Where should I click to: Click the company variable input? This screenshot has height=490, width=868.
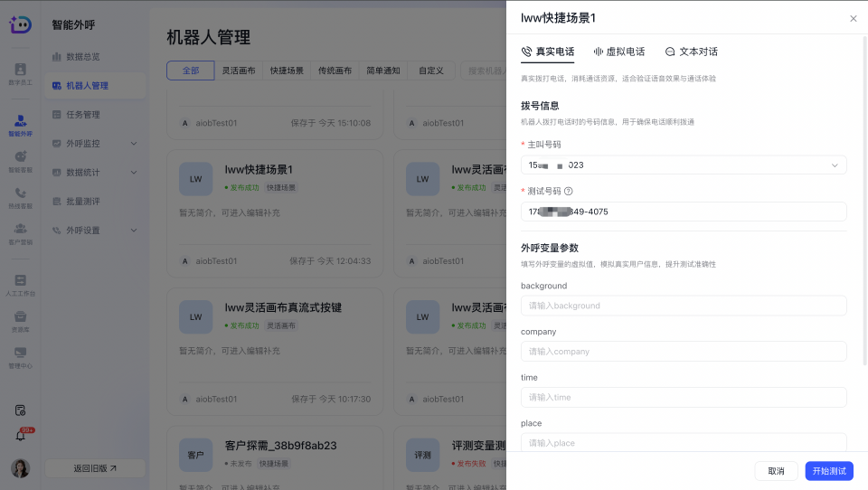tap(684, 352)
